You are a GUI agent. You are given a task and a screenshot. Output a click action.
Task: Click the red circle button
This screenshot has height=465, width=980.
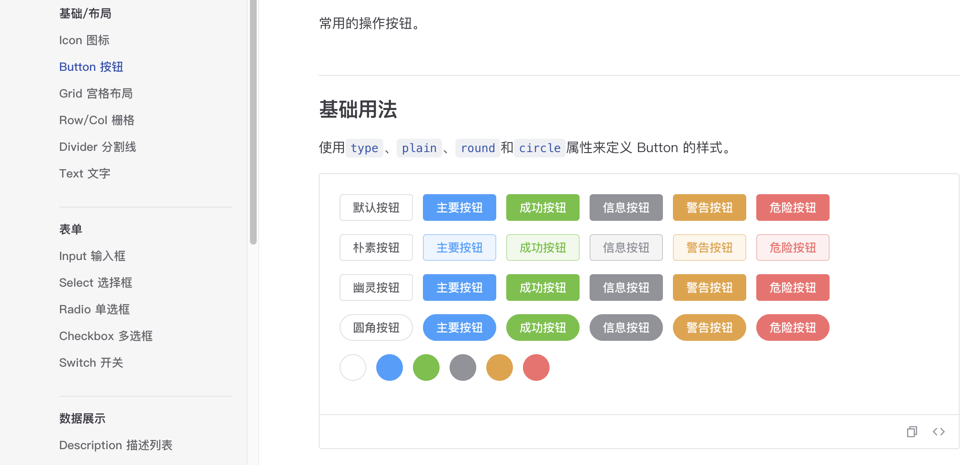(x=536, y=367)
